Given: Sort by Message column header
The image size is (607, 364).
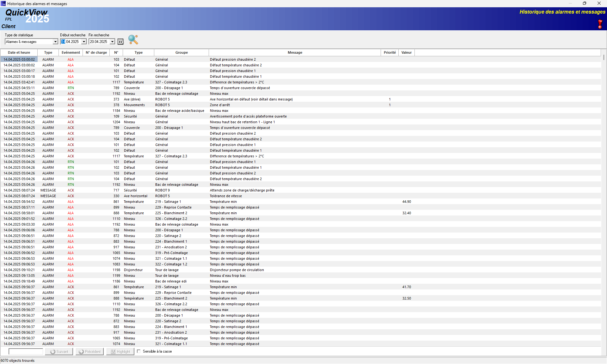Looking at the screenshot, I should click(295, 52).
